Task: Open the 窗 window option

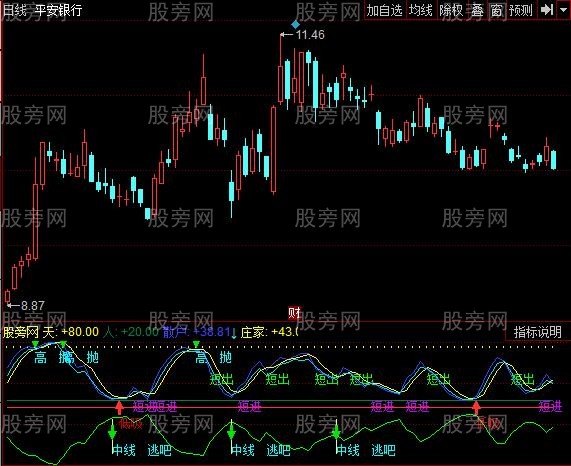Action: pos(497,10)
